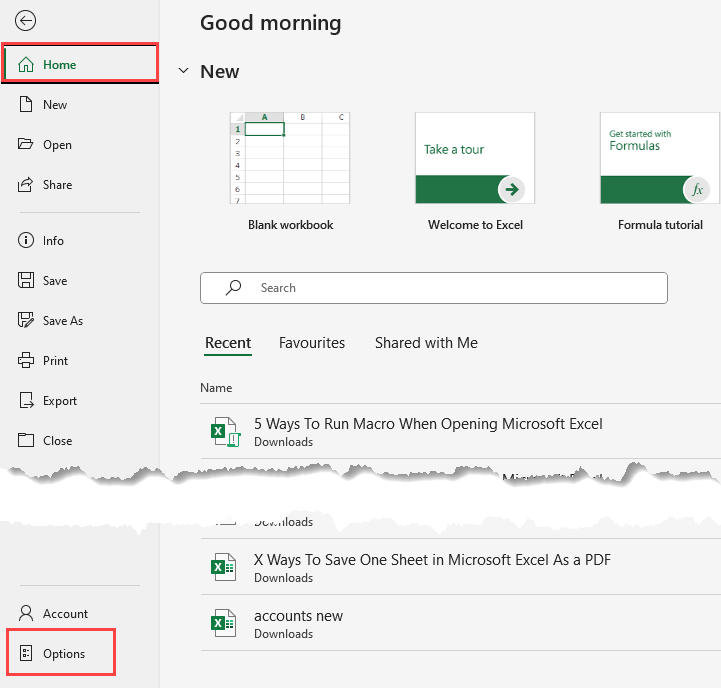Click the Info circle icon
This screenshot has width=721, height=688.
pyautogui.click(x=26, y=240)
